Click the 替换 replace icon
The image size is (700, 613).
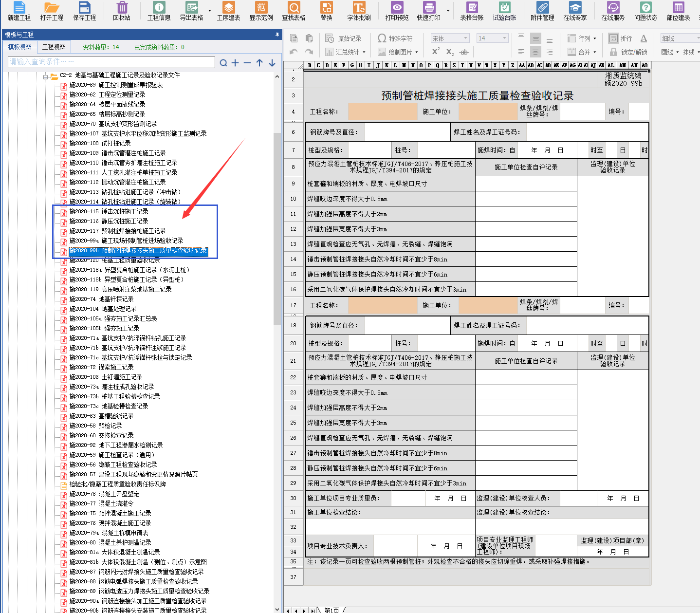pyautogui.click(x=326, y=11)
